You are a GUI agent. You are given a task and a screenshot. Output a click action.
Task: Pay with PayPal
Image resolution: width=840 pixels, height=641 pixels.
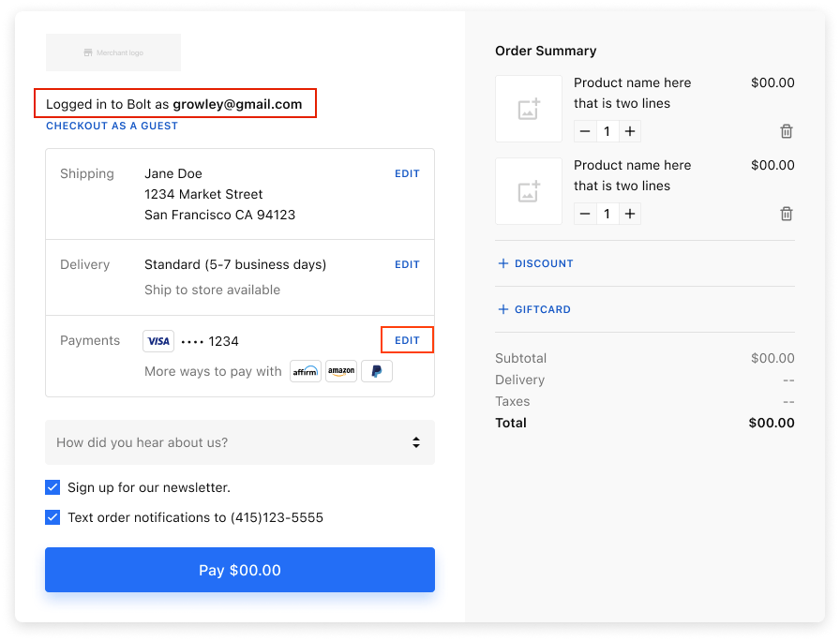376,371
